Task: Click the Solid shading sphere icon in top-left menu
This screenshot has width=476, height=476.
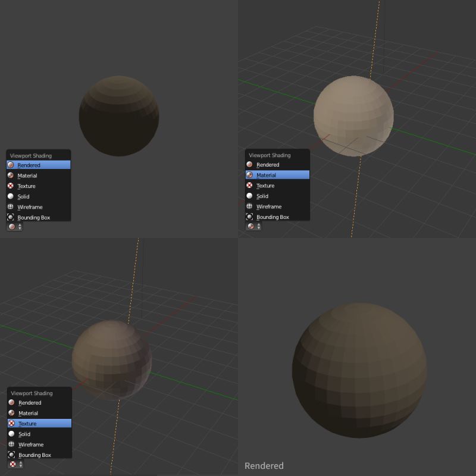Action: pyautogui.click(x=11, y=196)
